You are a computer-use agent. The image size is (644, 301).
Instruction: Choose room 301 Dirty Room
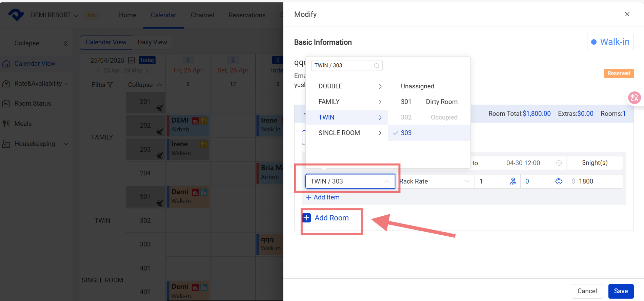[429, 102]
